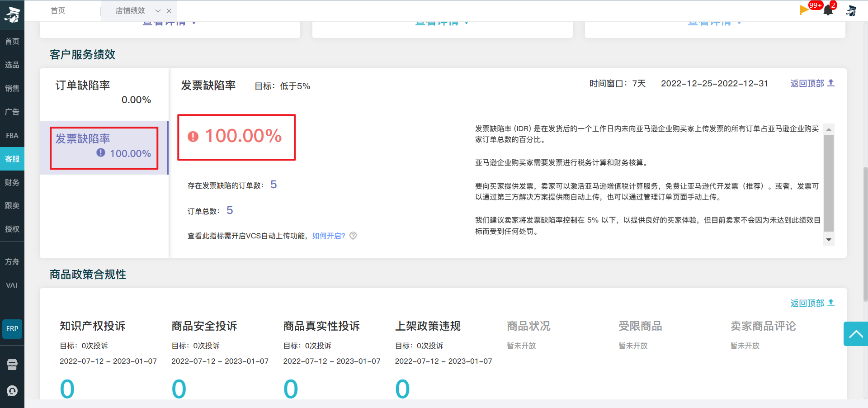Click the 商品安全投诉 heading
The height and width of the screenshot is (408, 868).
(x=204, y=326)
